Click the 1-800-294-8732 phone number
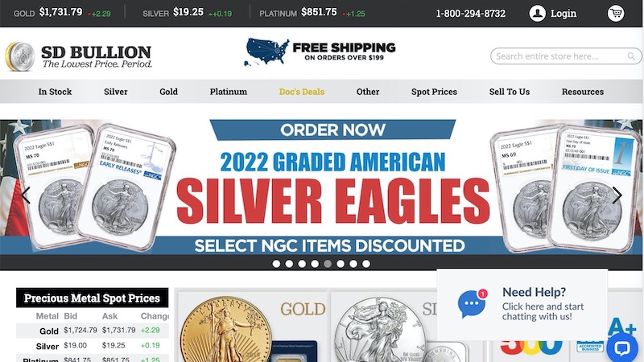644x362 pixels. (x=471, y=14)
